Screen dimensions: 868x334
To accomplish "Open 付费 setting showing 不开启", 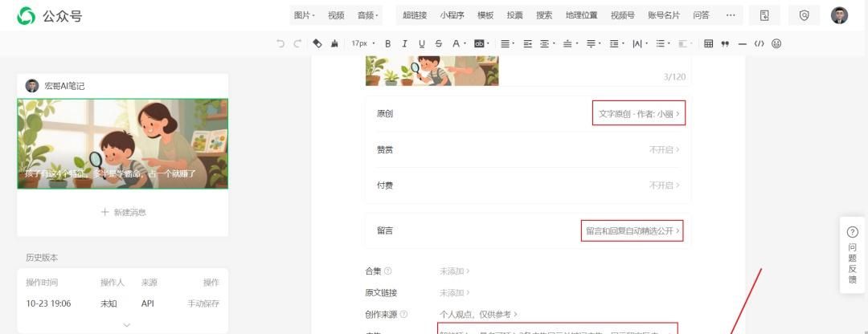I will 664,185.
